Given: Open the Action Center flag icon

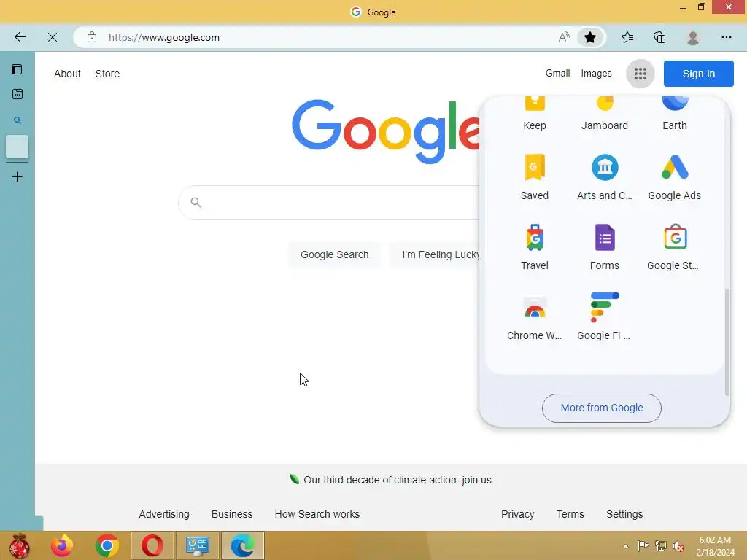Looking at the screenshot, I should (643, 546).
